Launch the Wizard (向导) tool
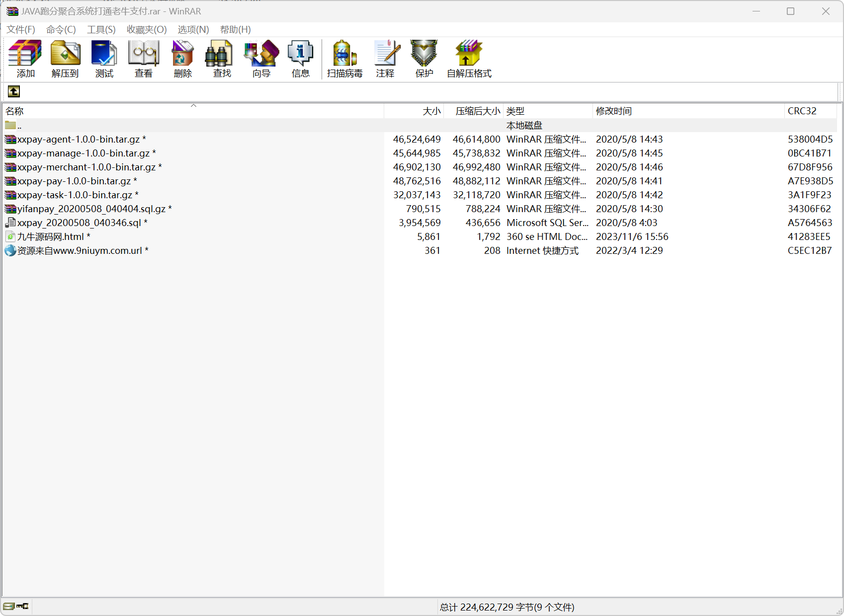Screen dimensions: 844x616 261,59
